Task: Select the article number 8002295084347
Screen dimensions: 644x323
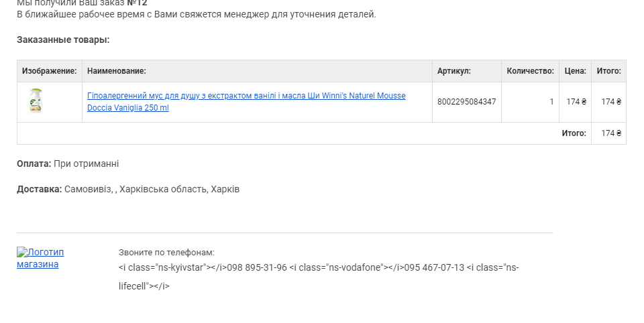Action: [467, 102]
